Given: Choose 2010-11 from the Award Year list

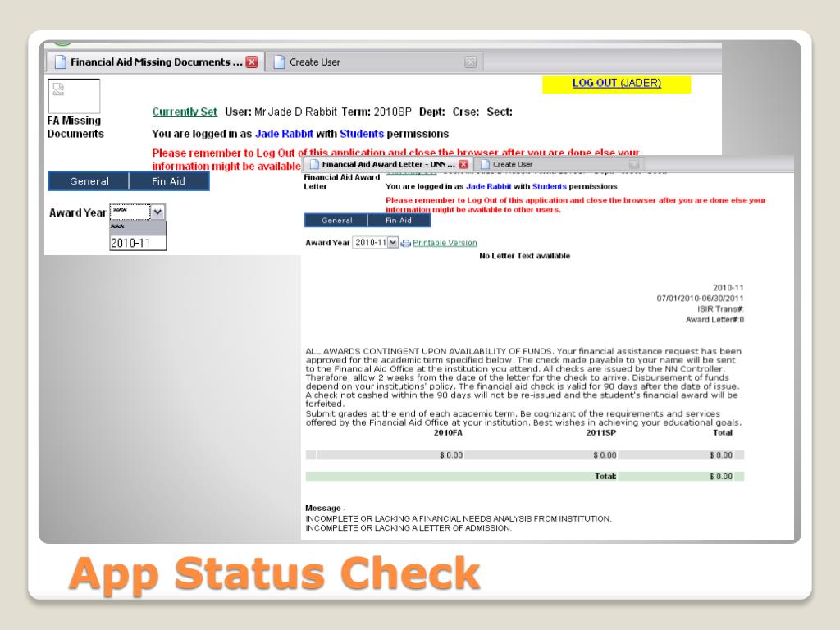Looking at the screenshot, I should 138,243.
